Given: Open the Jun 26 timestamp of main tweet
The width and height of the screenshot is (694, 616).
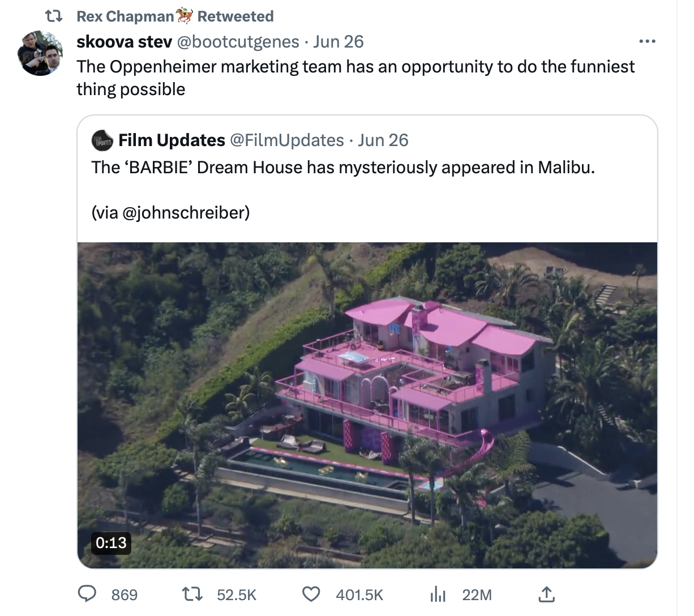Looking at the screenshot, I should pos(338,41).
